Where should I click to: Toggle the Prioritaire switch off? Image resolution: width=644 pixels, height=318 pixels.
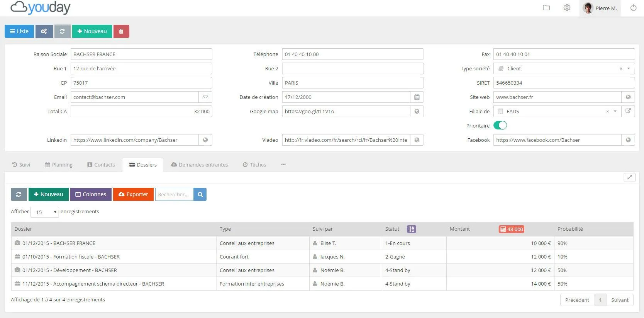click(x=500, y=126)
